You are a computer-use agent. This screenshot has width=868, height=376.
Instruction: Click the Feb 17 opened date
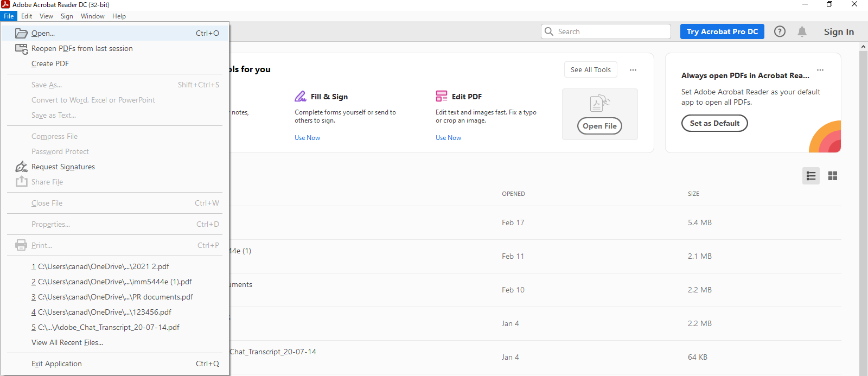(x=513, y=222)
